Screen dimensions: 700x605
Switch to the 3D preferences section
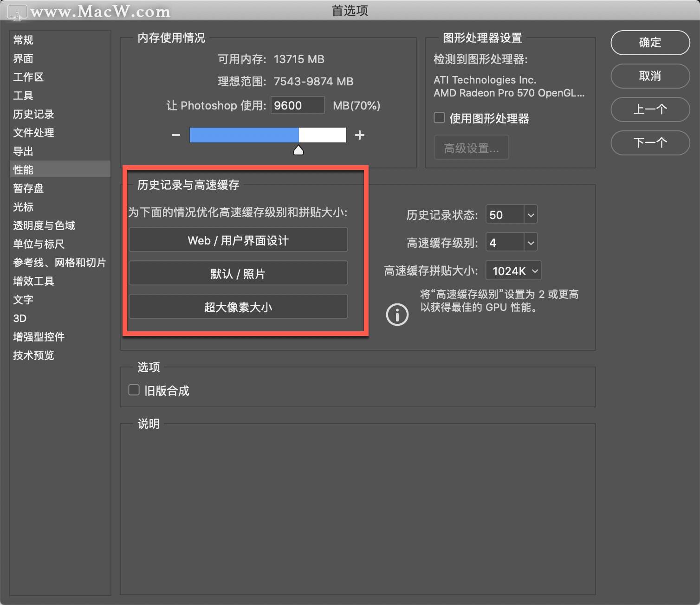coord(19,318)
